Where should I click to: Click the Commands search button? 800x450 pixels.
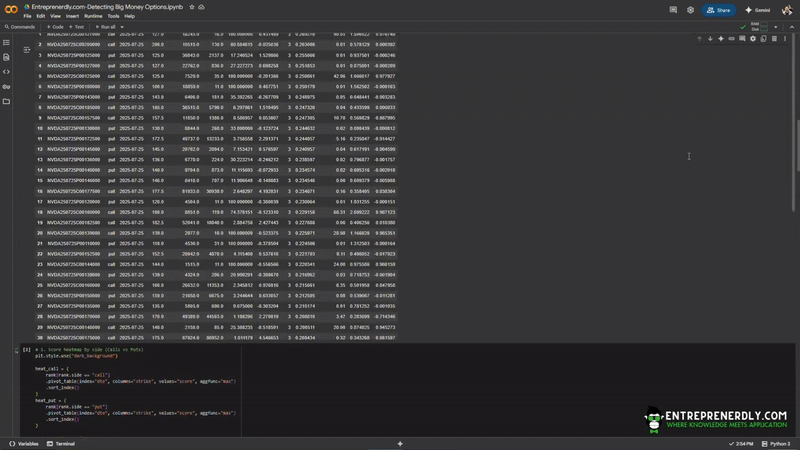[x=20, y=27]
